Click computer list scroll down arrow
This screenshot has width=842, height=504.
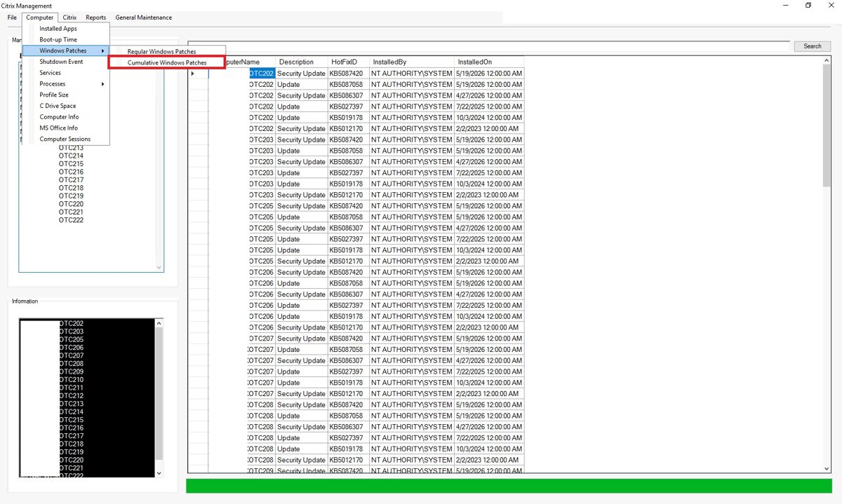pos(159,267)
